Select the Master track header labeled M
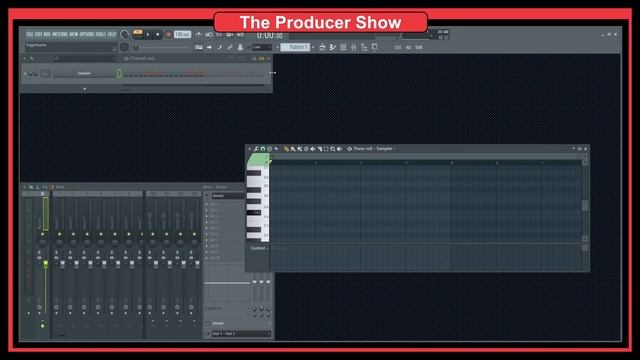The width and height of the screenshot is (640, 360). 42,194
